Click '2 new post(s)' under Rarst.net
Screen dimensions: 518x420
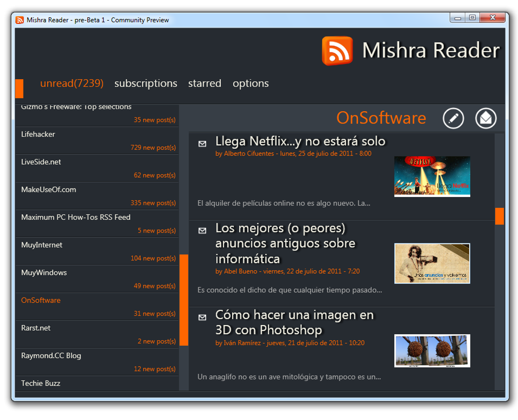coord(156,341)
